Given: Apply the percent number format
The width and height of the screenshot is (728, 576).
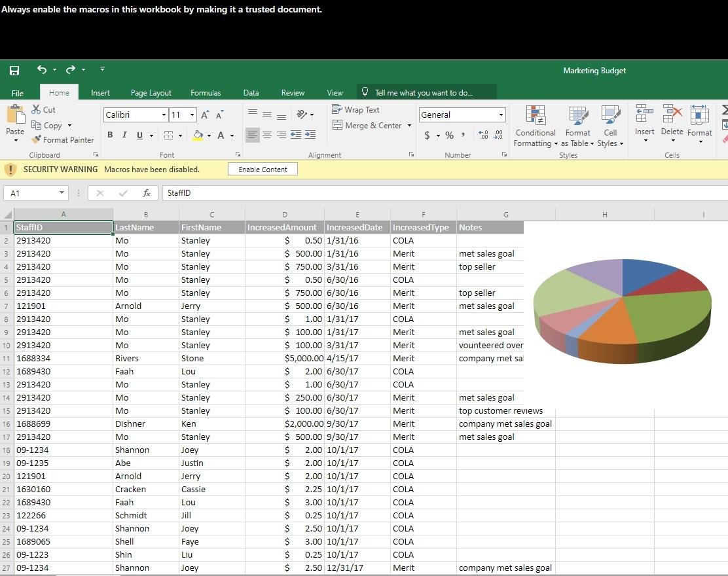Looking at the screenshot, I should 449,135.
